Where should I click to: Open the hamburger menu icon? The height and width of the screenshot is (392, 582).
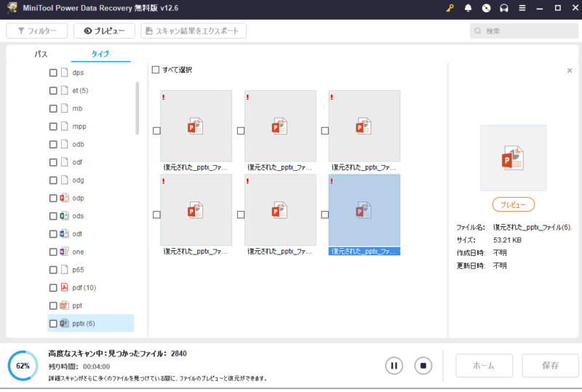[x=522, y=8]
